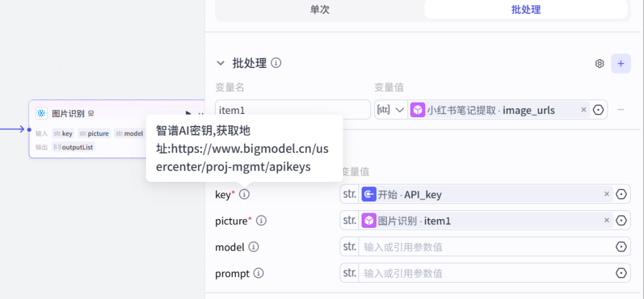
Task: Click the prompt value input field
Action: pyautogui.click(x=484, y=274)
